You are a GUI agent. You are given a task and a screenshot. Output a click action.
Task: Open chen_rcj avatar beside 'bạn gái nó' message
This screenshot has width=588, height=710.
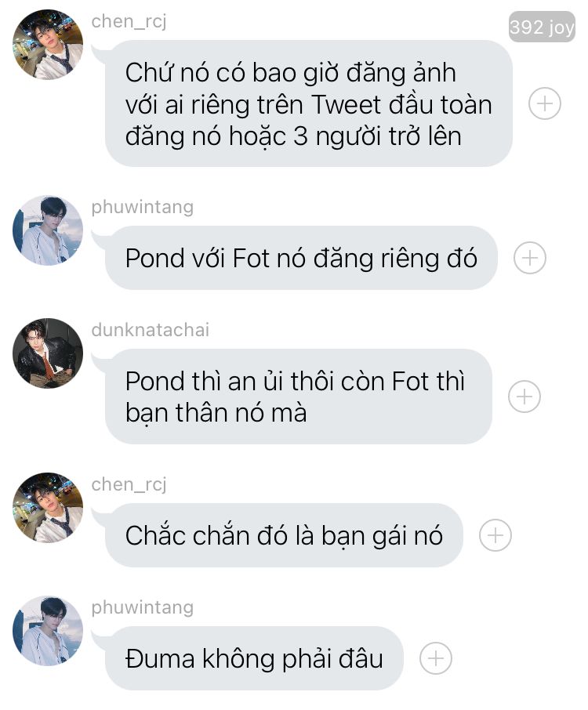coord(48,508)
